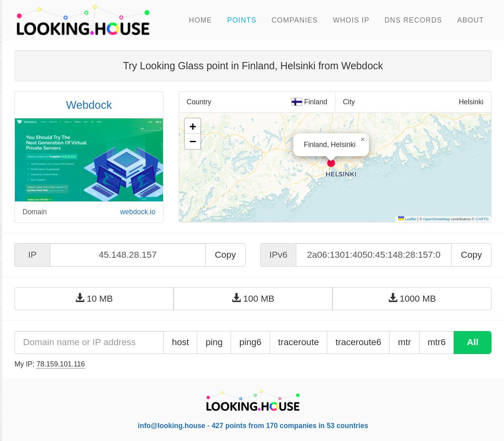Viewport: 504px width, 441px height.
Task: Zoom in on the map
Action: [x=192, y=126]
